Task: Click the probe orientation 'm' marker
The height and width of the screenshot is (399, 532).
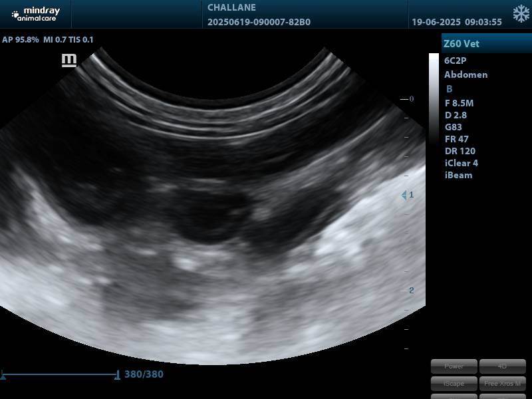Action: (69, 60)
